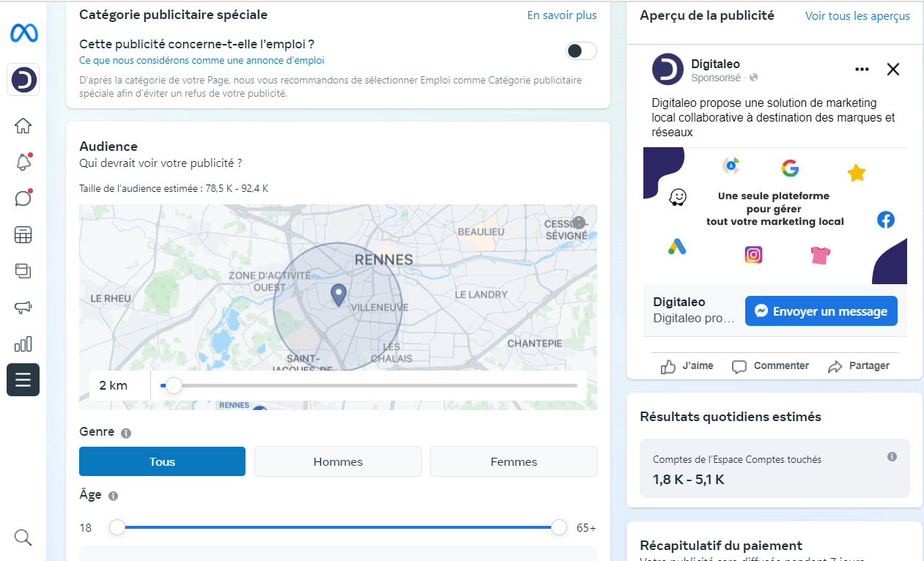Click the info icon beside Genre
Image resolution: width=924 pixels, height=561 pixels.
tap(125, 433)
